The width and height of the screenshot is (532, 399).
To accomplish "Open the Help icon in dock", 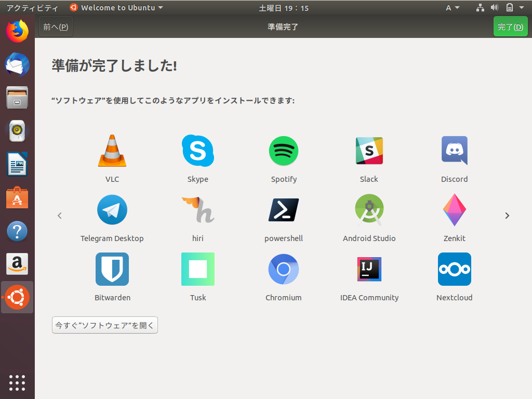I will click(17, 231).
